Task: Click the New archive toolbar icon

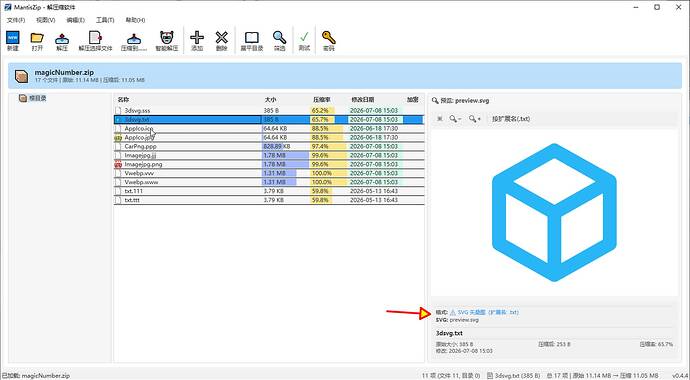Action: pyautogui.click(x=13, y=38)
